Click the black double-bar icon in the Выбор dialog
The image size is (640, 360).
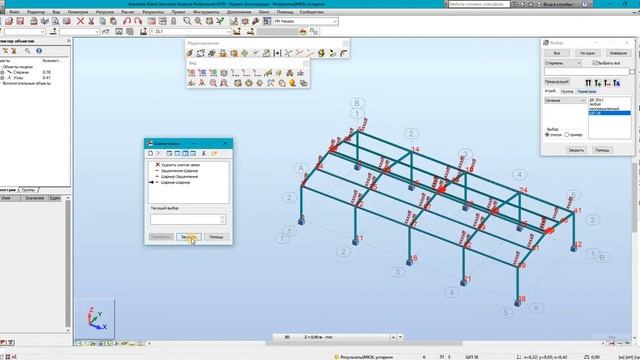point(588,83)
